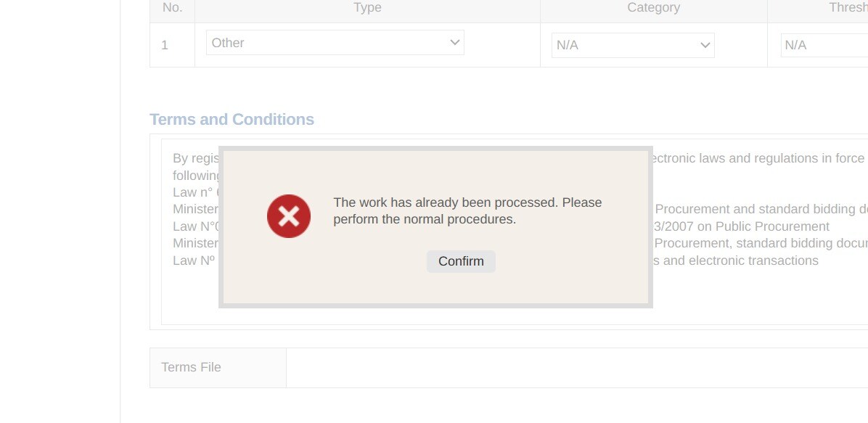Viewport: 868px width, 423px height.
Task: Select the Type column header
Action: [x=367, y=8]
